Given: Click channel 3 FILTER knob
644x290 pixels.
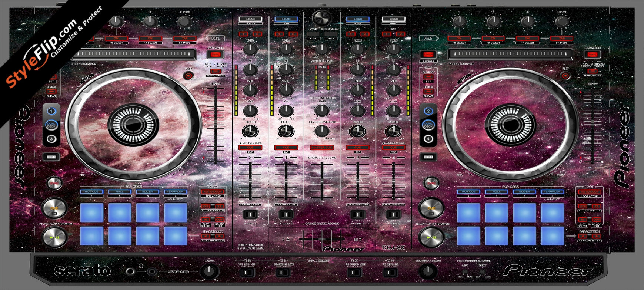Looking at the screenshot, I should coord(251,131).
